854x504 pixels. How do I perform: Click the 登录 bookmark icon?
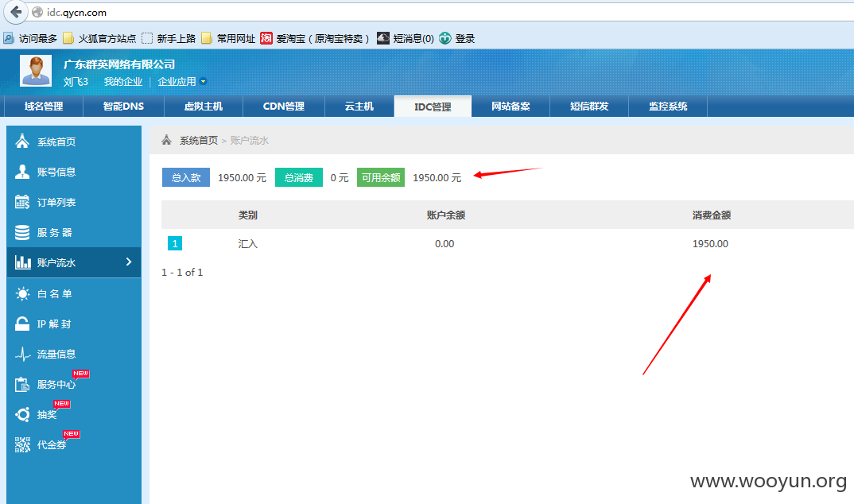pos(445,38)
